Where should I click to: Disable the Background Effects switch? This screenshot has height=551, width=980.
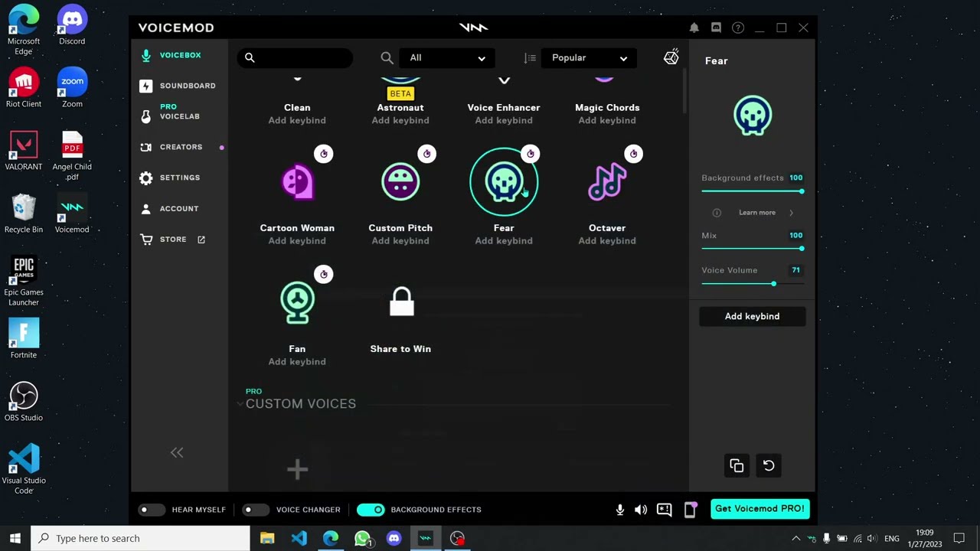tap(371, 510)
